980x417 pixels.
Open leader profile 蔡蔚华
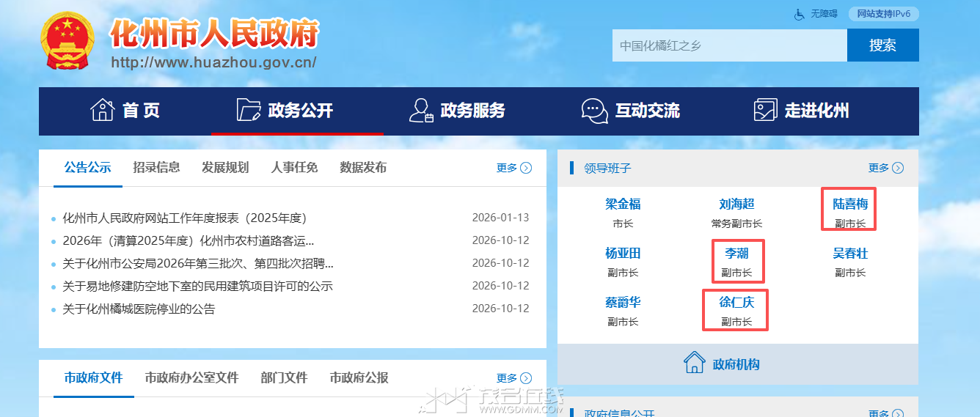(623, 302)
